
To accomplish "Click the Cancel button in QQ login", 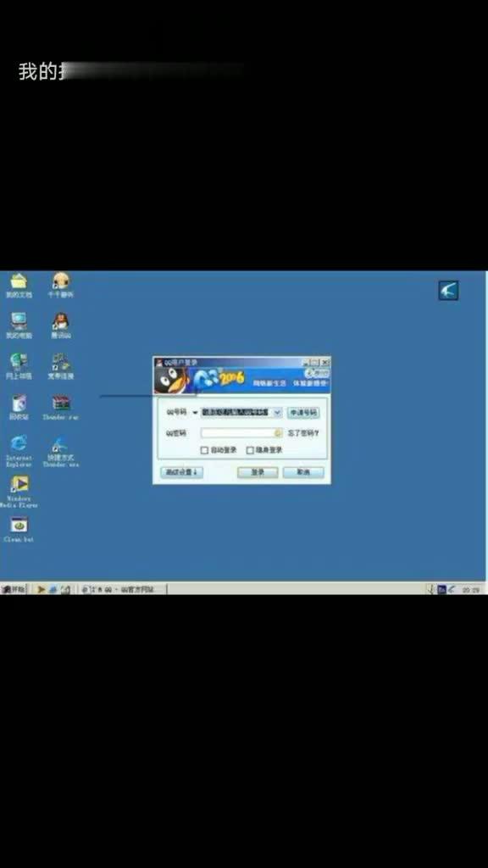I will pos(303,472).
